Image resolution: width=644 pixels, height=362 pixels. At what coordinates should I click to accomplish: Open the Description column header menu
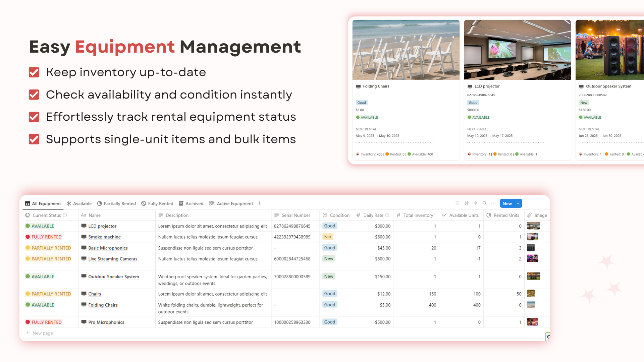coord(213,215)
